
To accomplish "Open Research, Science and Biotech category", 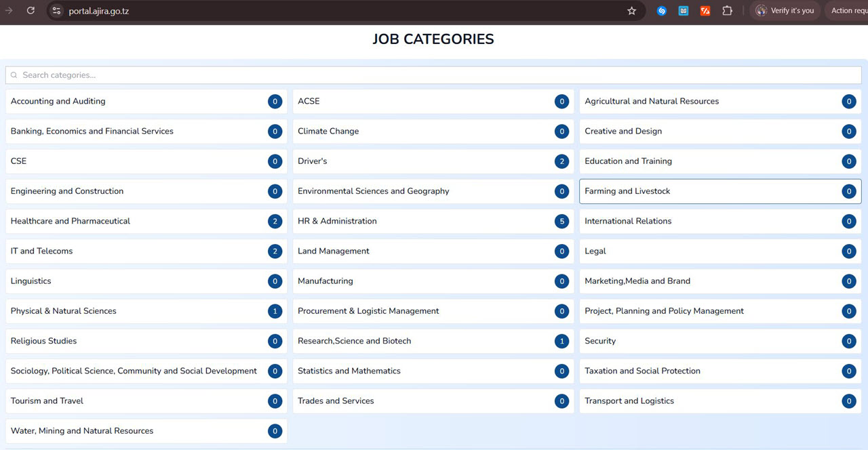I will [433, 341].
